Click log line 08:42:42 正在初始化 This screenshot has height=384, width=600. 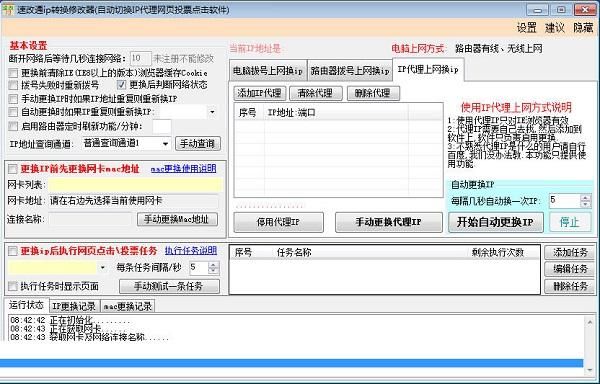coord(71,321)
